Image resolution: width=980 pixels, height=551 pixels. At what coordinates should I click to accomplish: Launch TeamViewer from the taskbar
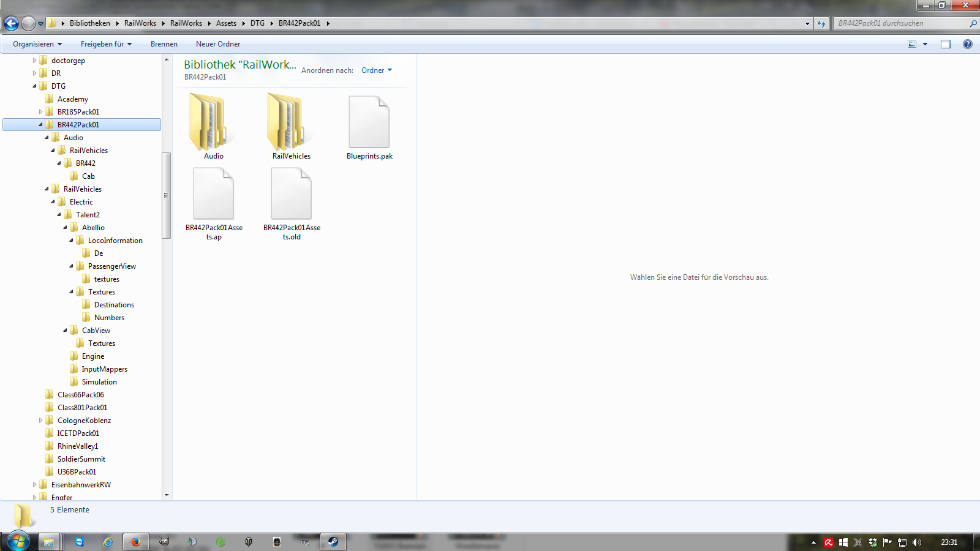coord(79,542)
